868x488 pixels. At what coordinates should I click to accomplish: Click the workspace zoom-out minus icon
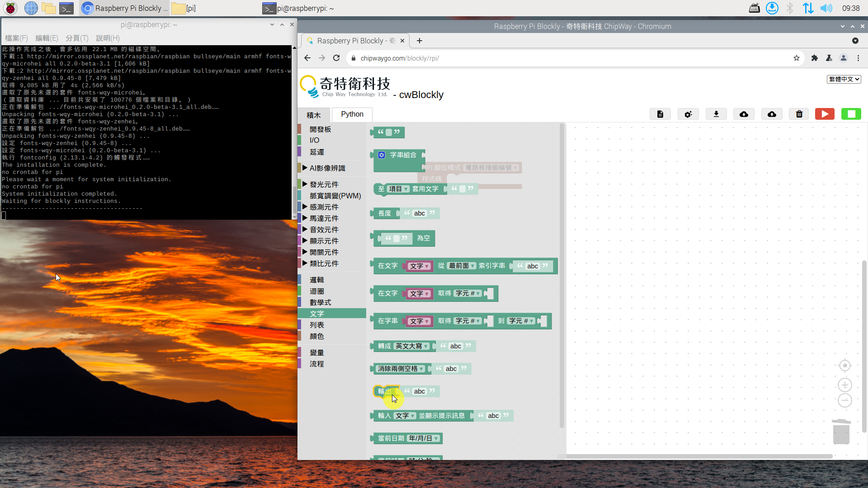tap(844, 400)
